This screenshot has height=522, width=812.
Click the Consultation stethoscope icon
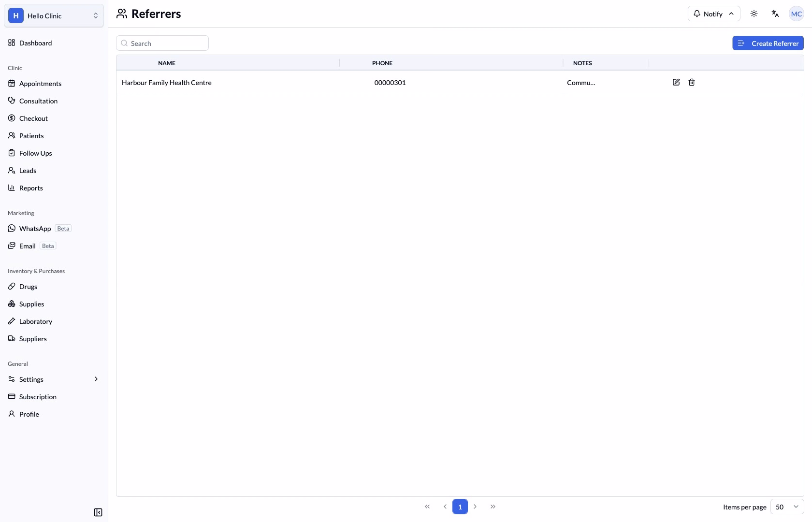coord(12,101)
